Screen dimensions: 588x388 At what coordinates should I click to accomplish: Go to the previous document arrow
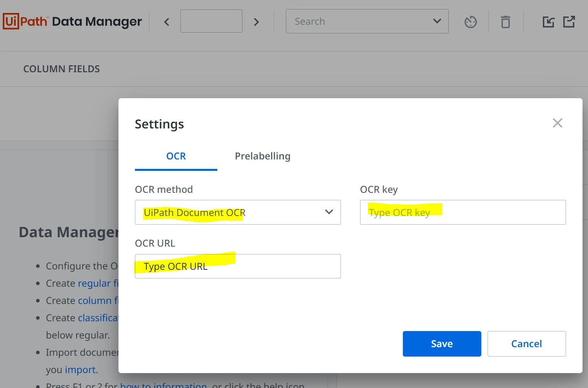(x=167, y=22)
